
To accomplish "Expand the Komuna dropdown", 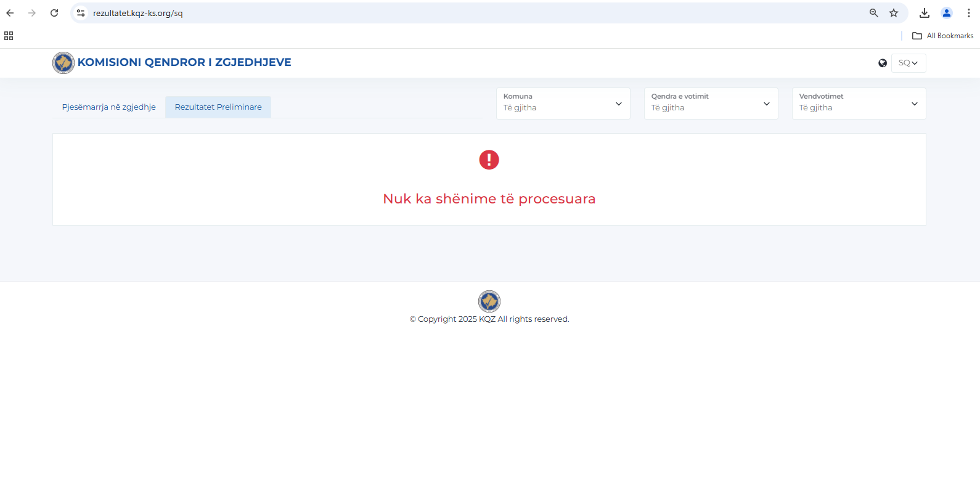I will pos(563,104).
